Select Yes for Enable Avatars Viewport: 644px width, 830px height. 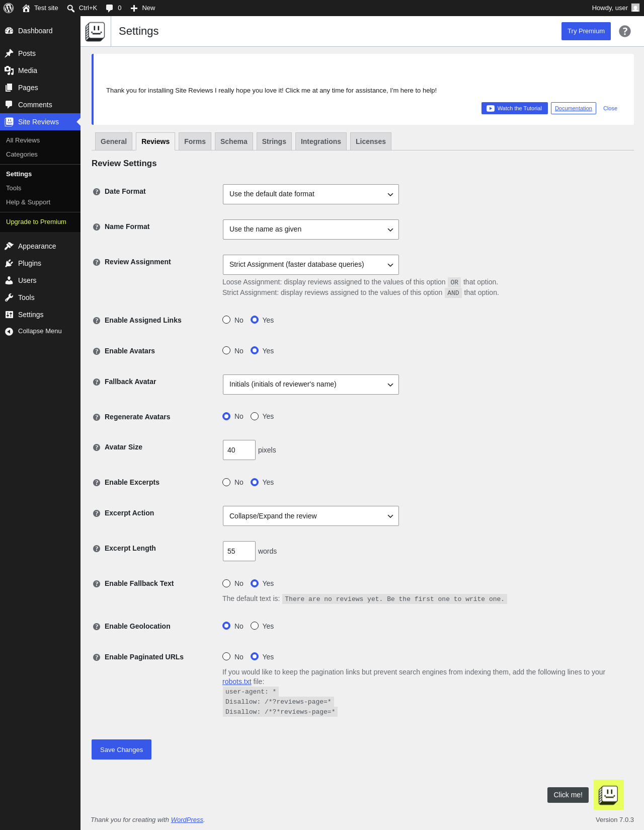point(255,350)
